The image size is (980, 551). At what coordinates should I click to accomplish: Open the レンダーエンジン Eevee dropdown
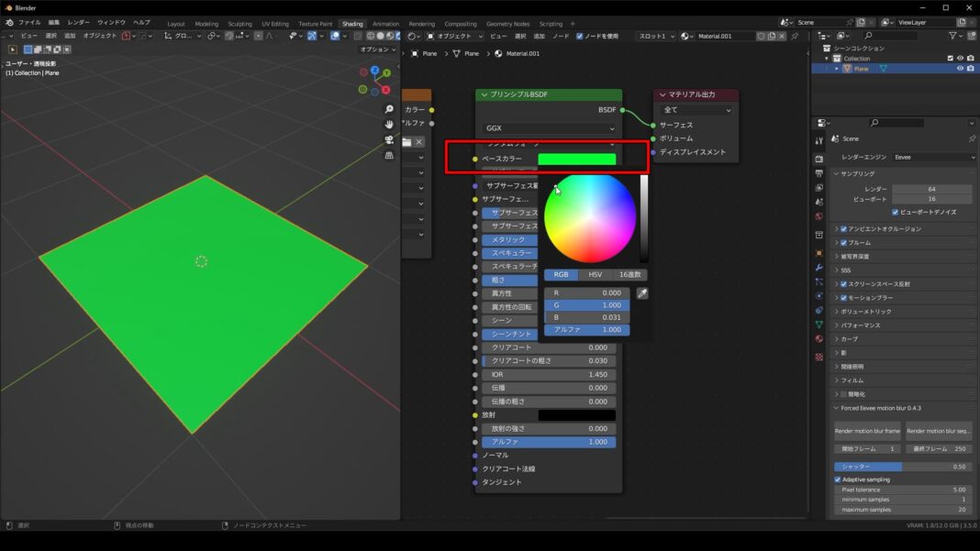(x=932, y=157)
